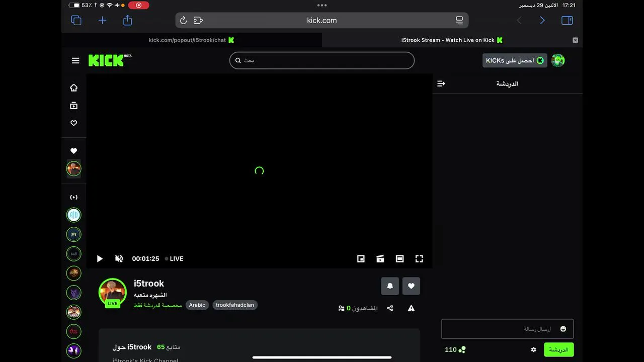Open Safari reader view options
Viewport: 644px width, 362px height.
tap(459, 20)
